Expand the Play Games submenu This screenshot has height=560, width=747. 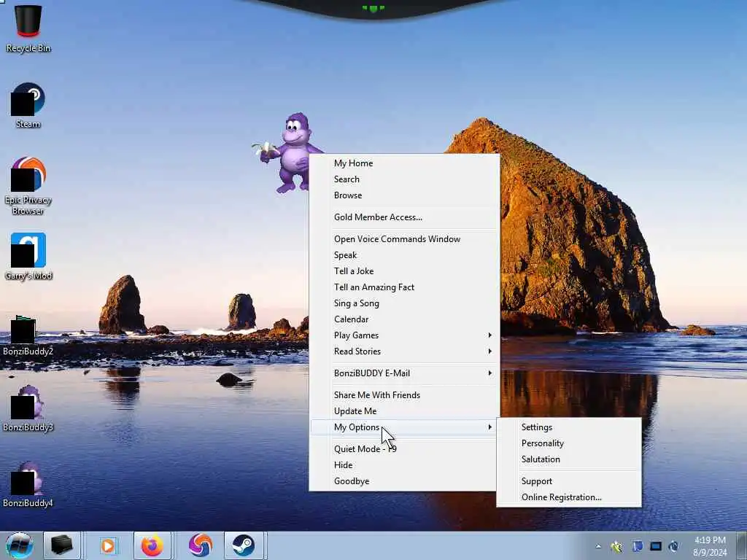point(403,335)
